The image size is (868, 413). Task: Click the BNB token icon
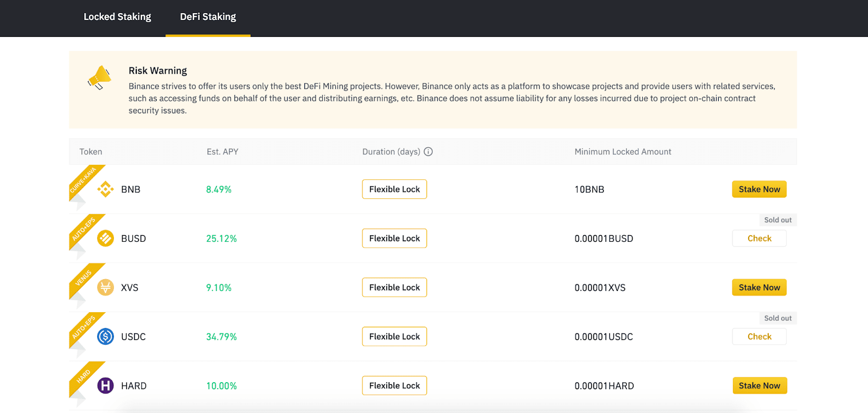coord(105,189)
